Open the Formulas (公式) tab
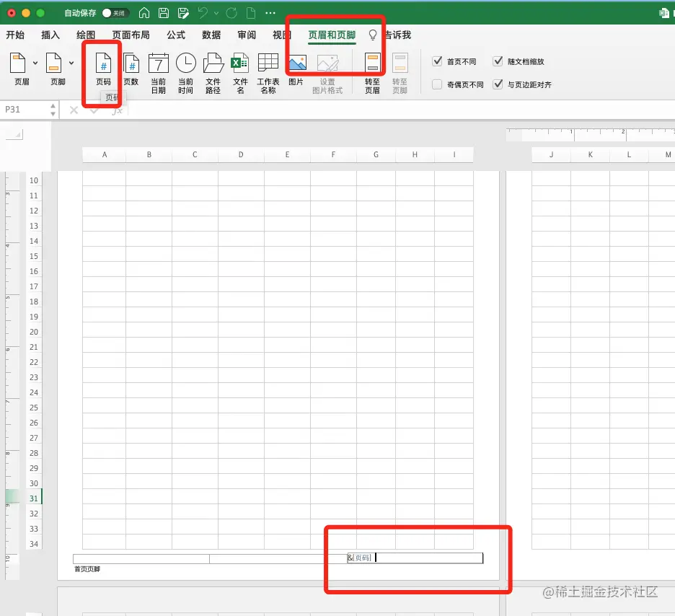Image resolution: width=675 pixels, height=616 pixels. pyautogui.click(x=176, y=35)
